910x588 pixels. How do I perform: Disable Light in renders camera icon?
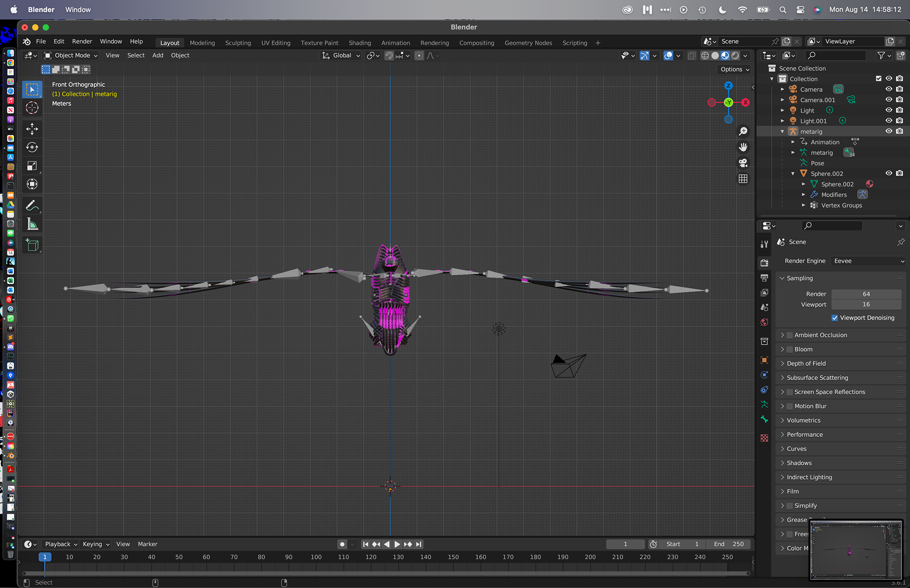point(900,110)
